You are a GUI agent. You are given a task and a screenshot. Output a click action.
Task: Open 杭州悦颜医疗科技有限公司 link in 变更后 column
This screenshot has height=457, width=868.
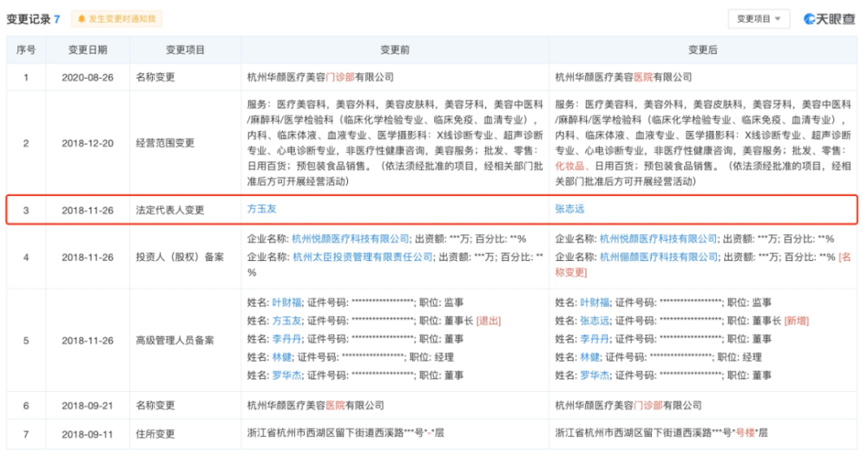click(658, 239)
